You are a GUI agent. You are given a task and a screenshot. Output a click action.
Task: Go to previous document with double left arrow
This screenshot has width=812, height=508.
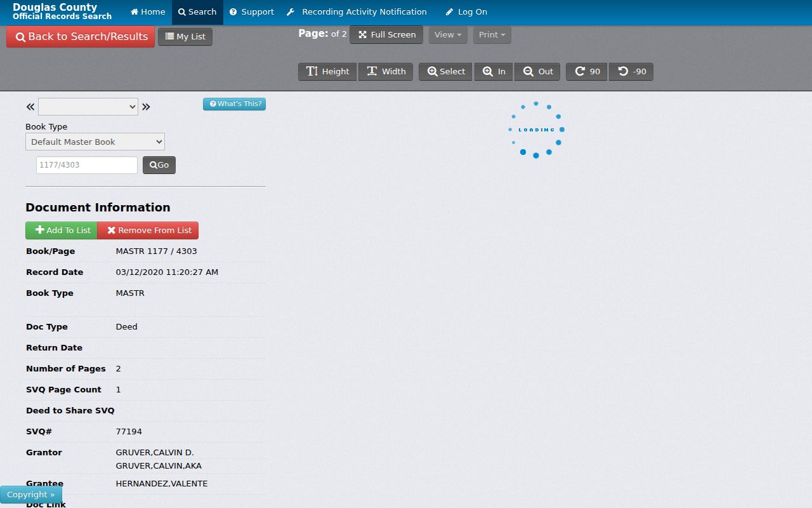tap(30, 107)
